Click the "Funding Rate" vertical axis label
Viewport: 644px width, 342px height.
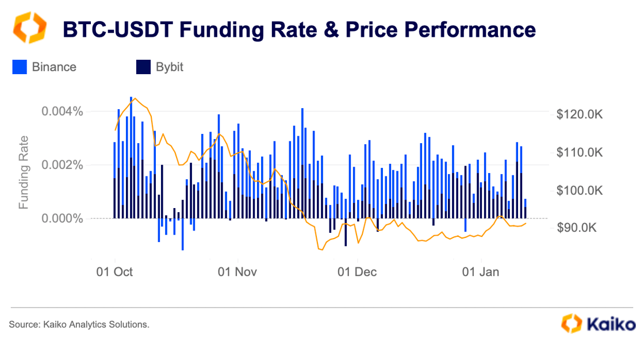click(24, 172)
